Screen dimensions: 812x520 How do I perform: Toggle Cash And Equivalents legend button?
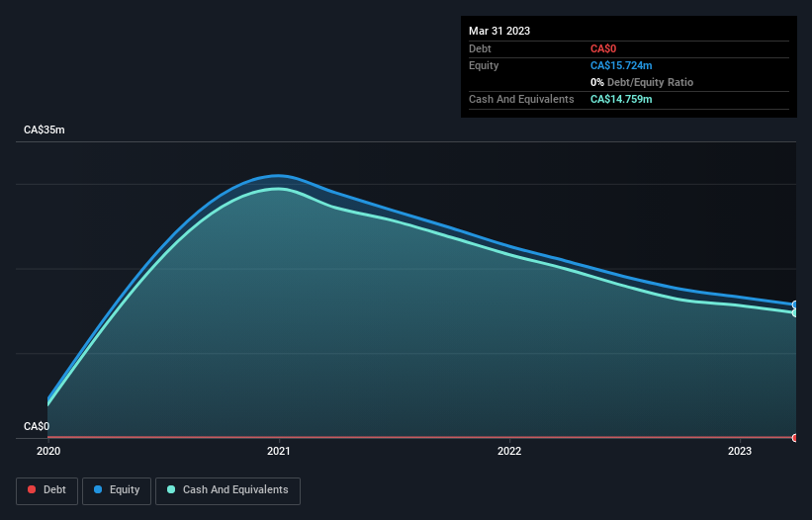point(227,490)
